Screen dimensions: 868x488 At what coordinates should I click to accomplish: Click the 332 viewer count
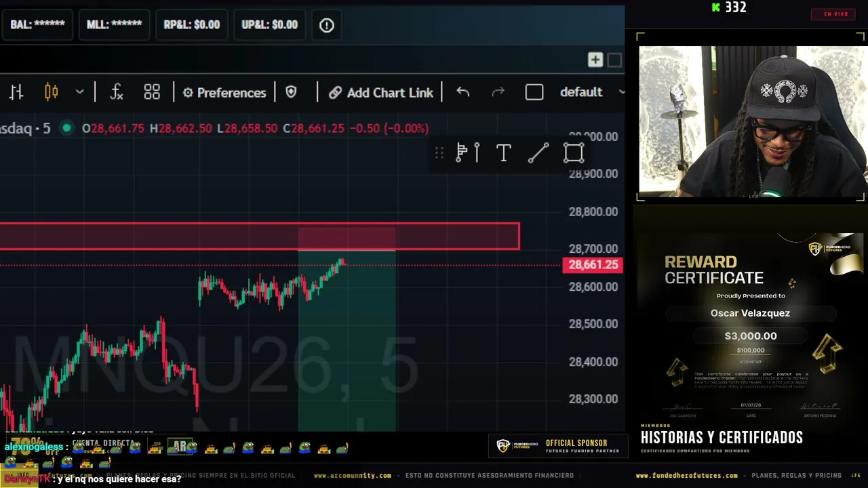pyautogui.click(x=735, y=7)
